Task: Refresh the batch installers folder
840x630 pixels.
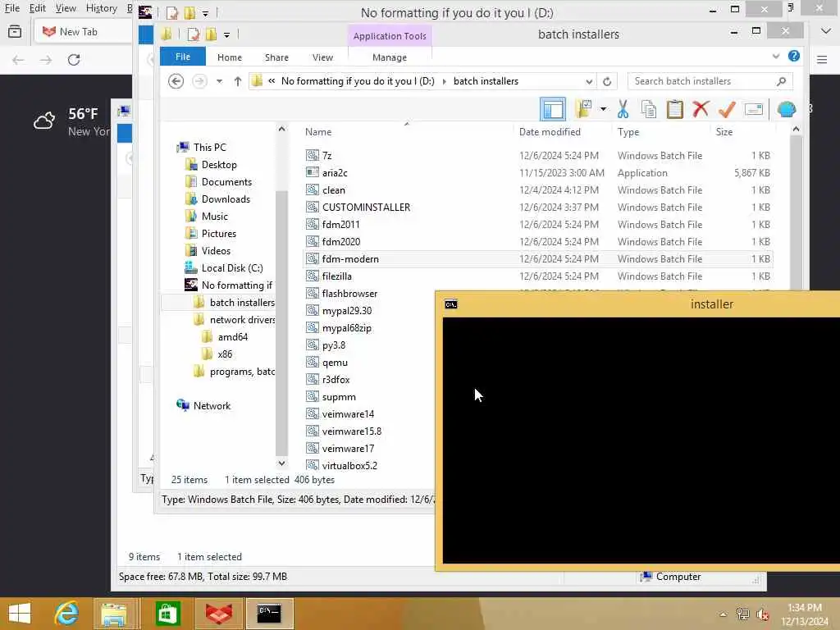Action: click(607, 81)
